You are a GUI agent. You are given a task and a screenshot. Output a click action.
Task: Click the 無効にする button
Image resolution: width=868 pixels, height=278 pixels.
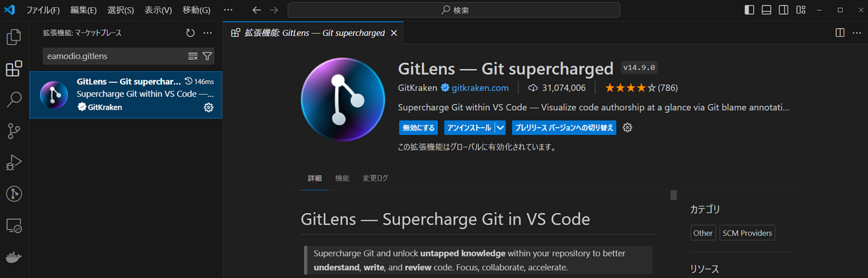click(419, 128)
